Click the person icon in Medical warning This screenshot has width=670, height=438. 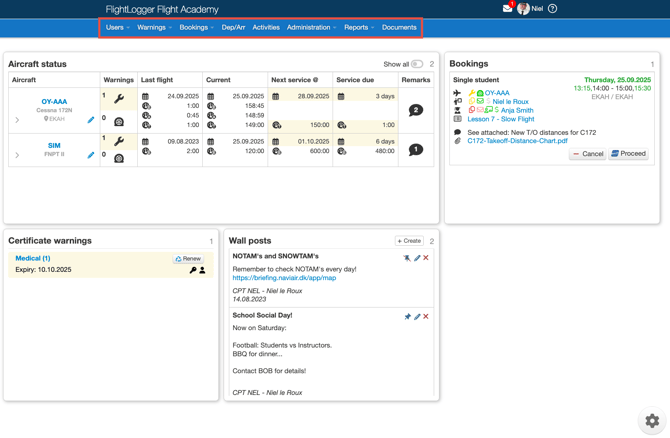point(202,270)
